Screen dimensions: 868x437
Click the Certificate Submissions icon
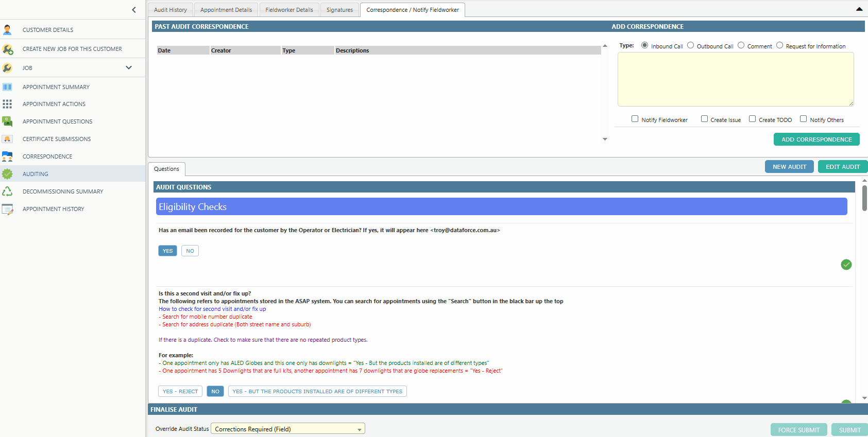click(7, 139)
